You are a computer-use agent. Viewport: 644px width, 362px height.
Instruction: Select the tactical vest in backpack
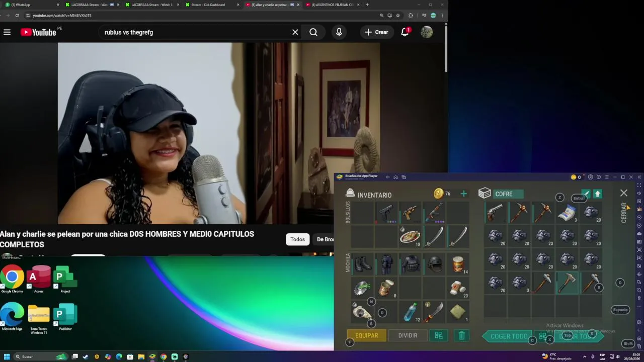[410, 263]
